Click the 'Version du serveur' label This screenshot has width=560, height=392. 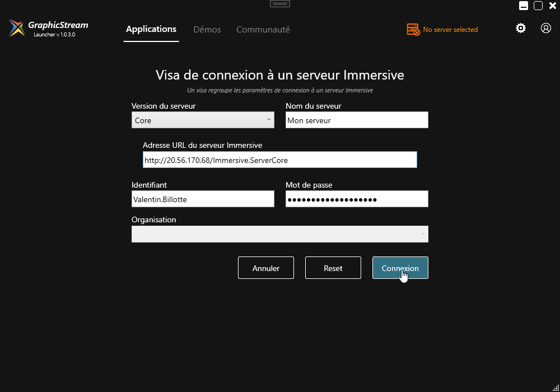pos(164,106)
